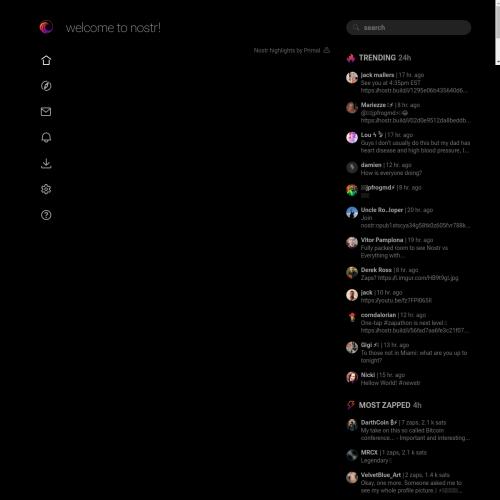Open the Explore compass icon

point(46,86)
